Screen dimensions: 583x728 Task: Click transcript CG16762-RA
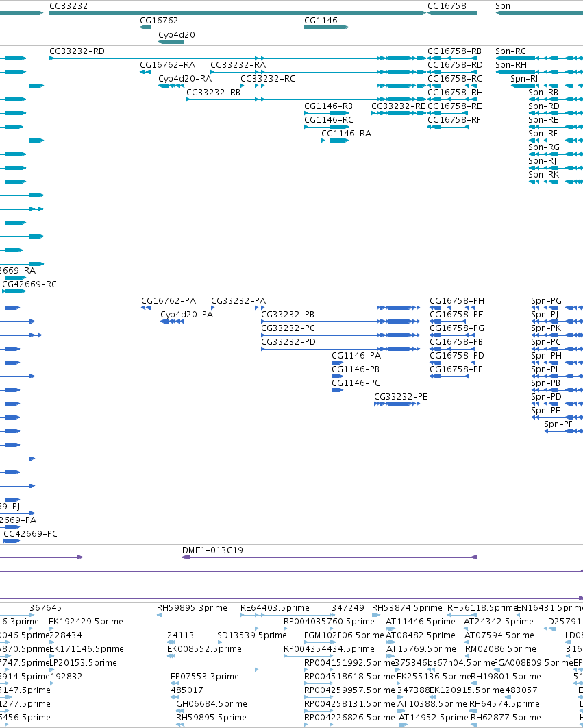point(168,65)
